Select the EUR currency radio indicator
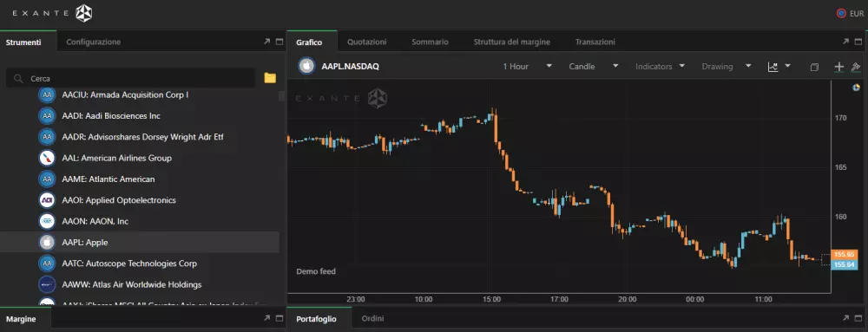868x332 pixels. click(x=841, y=14)
